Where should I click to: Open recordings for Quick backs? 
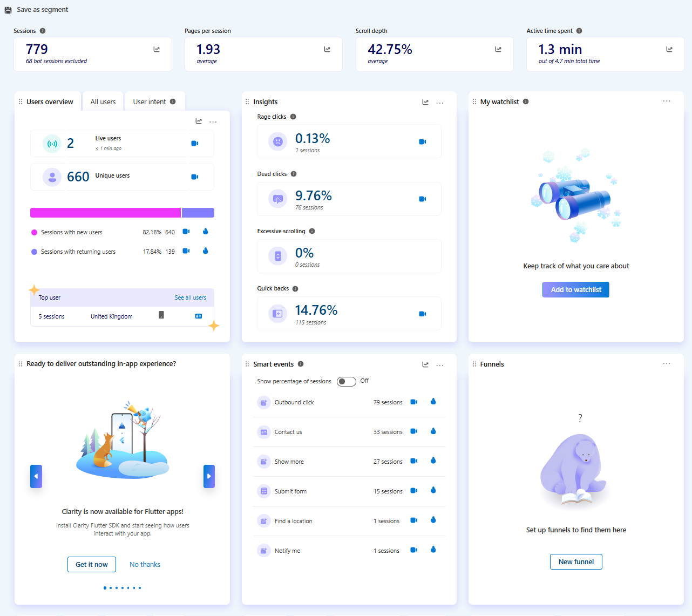(x=422, y=313)
